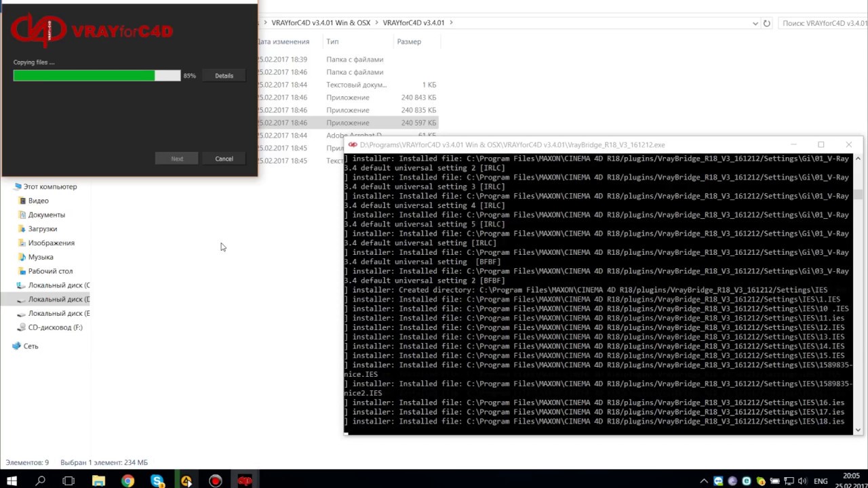
Task: Open the Details view in the installer
Action: point(224,76)
